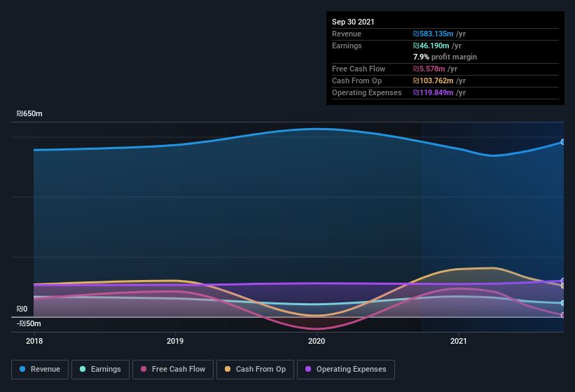Screen dimensions: 575x392
Task: Click the ₪103.762m cash from op value
Action: [433, 80]
